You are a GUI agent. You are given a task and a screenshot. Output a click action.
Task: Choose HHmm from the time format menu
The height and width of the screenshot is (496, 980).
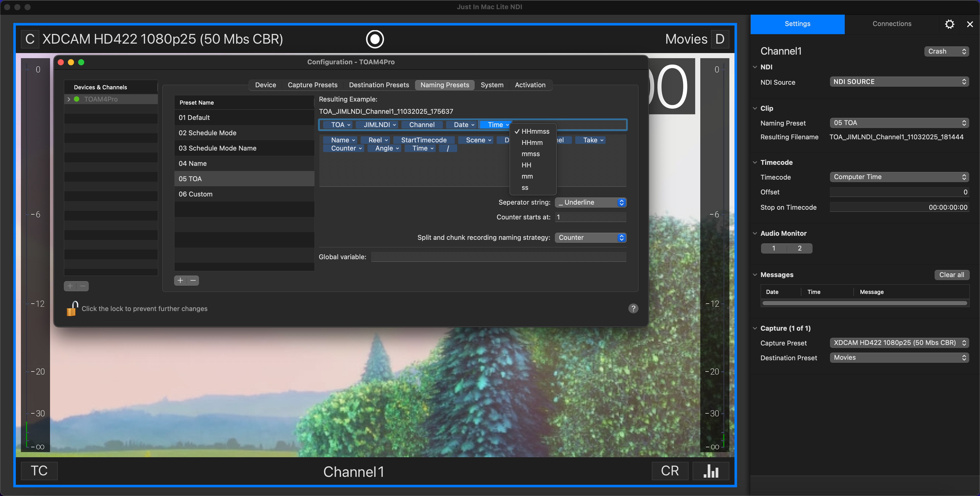(x=533, y=143)
